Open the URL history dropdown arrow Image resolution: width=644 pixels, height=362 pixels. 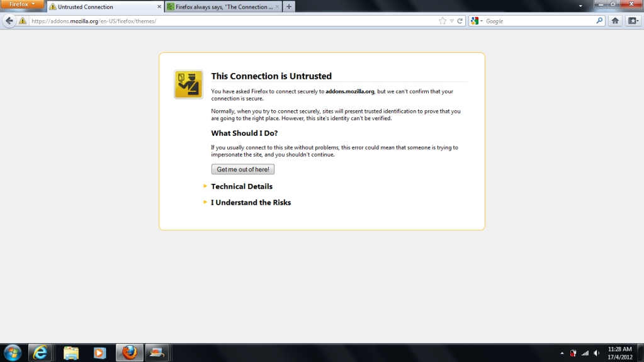click(x=451, y=21)
